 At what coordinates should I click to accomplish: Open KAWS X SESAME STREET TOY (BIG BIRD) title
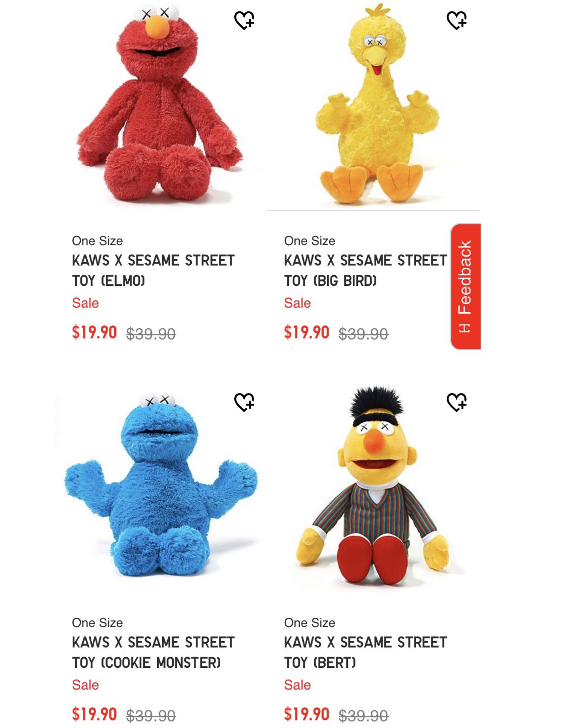pyautogui.click(x=366, y=270)
